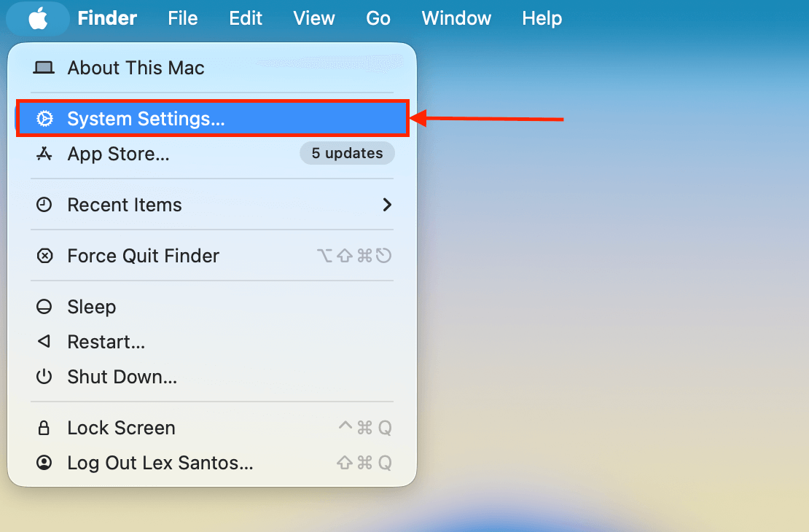The height and width of the screenshot is (532, 809).
Task: Click the user icon beside Log Out
Action: point(44,463)
